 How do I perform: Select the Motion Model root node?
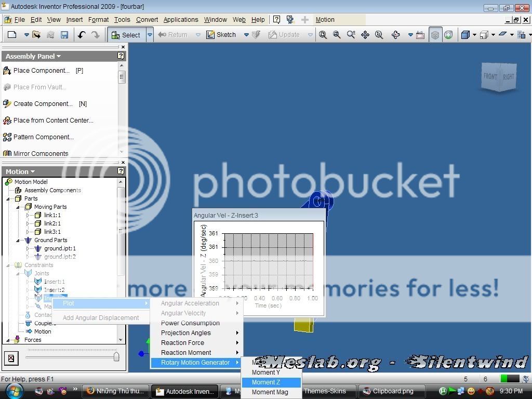pos(31,182)
